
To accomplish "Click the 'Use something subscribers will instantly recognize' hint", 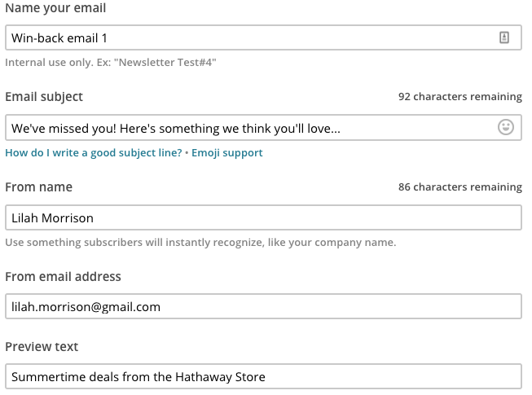I will point(200,242).
